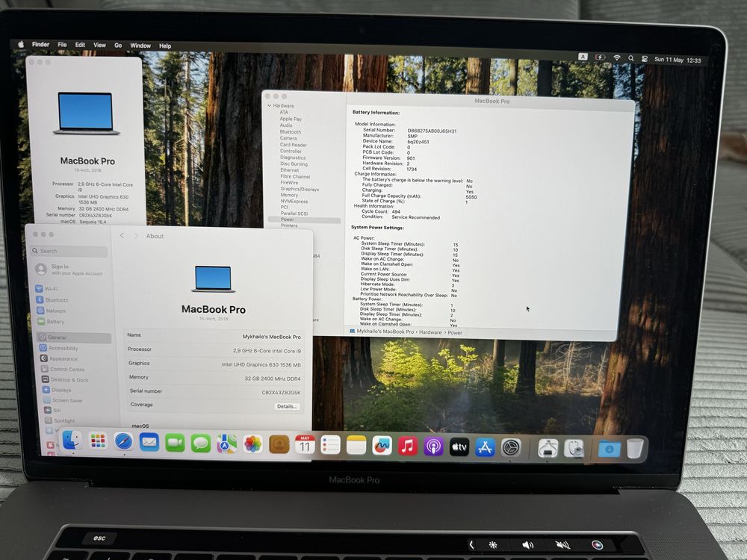Image resolution: width=747 pixels, height=560 pixels.
Task: Select Spotlight in System Settings sidebar
Action: coord(60,420)
